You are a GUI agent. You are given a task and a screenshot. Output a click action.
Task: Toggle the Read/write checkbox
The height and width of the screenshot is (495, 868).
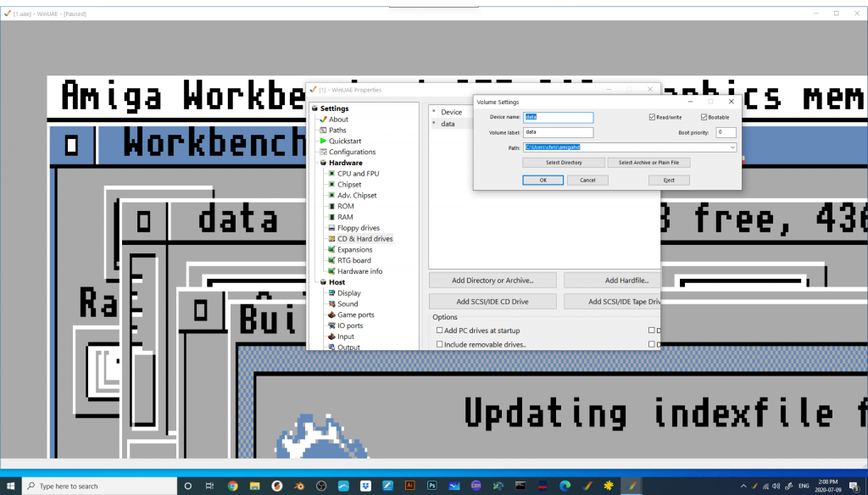pos(652,117)
